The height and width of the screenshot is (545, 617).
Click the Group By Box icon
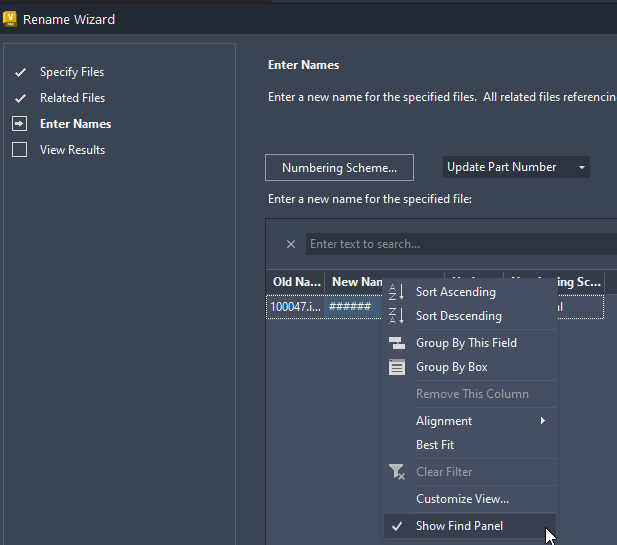tap(397, 367)
